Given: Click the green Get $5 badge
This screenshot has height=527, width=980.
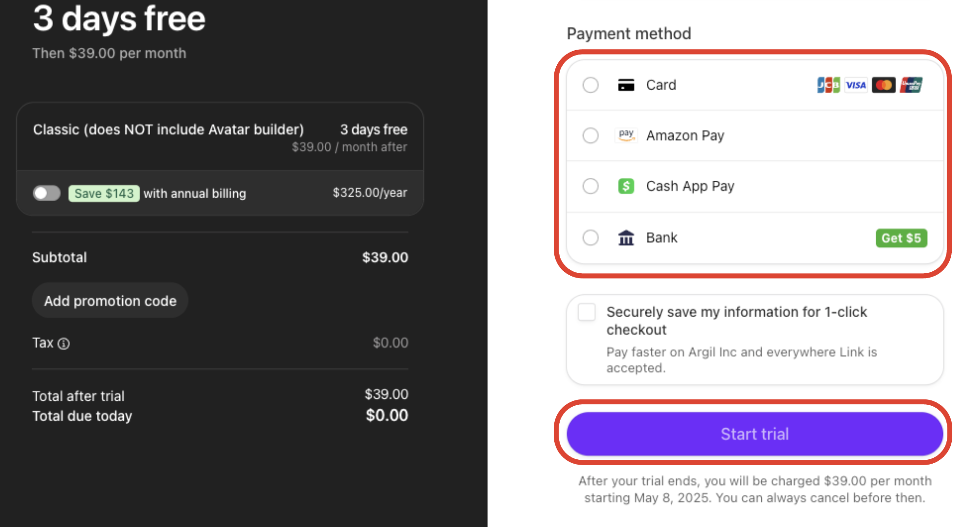Looking at the screenshot, I should [x=901, y=238].
